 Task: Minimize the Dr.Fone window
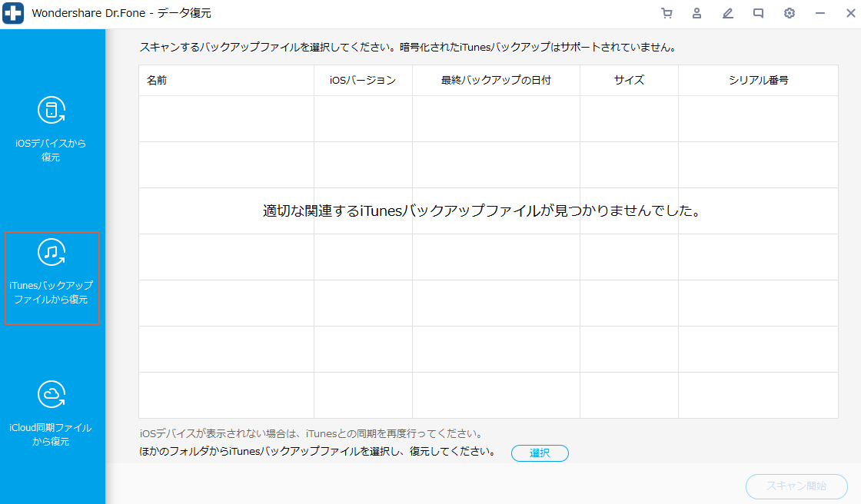tap(819, 13)
